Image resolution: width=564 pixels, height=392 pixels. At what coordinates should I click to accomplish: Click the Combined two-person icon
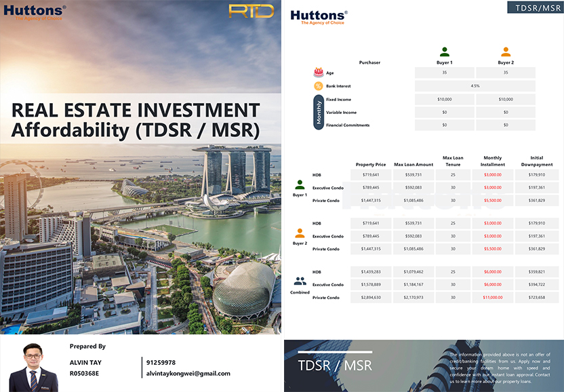coord(300,281)
